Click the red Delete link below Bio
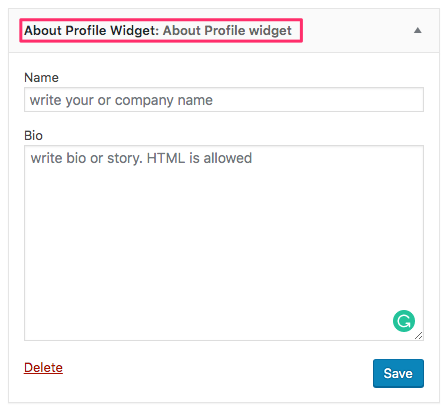Image resolution: width=448 pixels, height=411 pixels. [43, 368]
